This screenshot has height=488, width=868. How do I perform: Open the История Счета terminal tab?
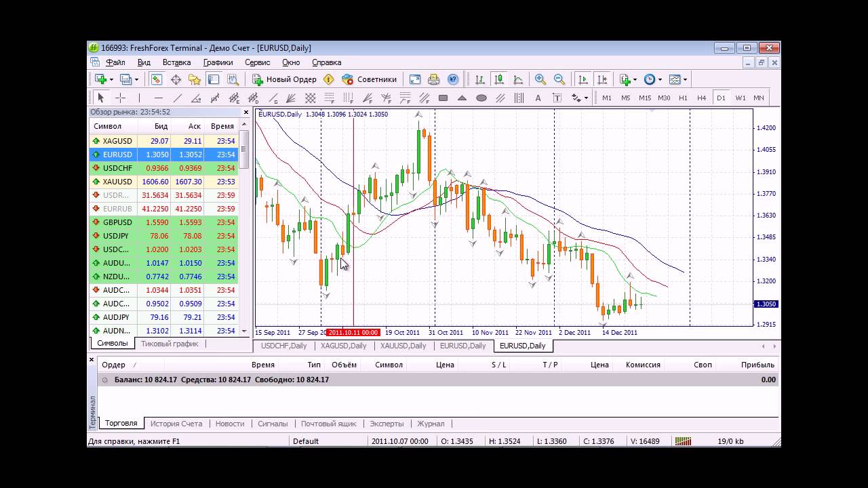click(176, 424)
